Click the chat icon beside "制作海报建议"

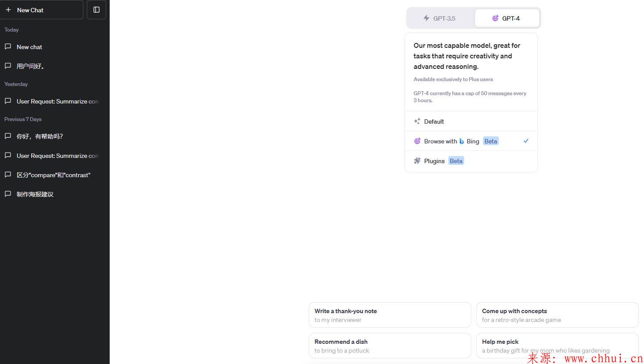[x=8, y=194]
